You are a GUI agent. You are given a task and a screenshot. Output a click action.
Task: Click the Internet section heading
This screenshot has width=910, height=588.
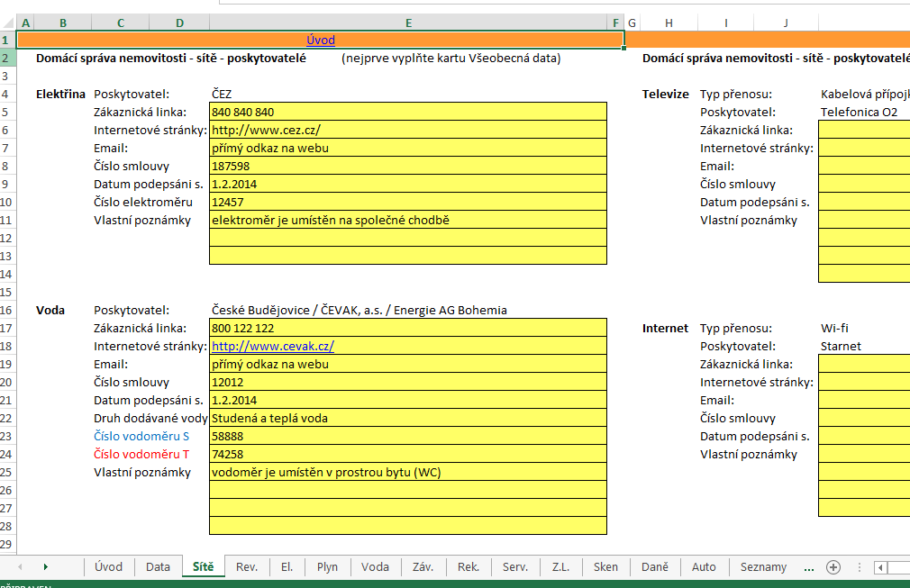click(x=665, y=328)
